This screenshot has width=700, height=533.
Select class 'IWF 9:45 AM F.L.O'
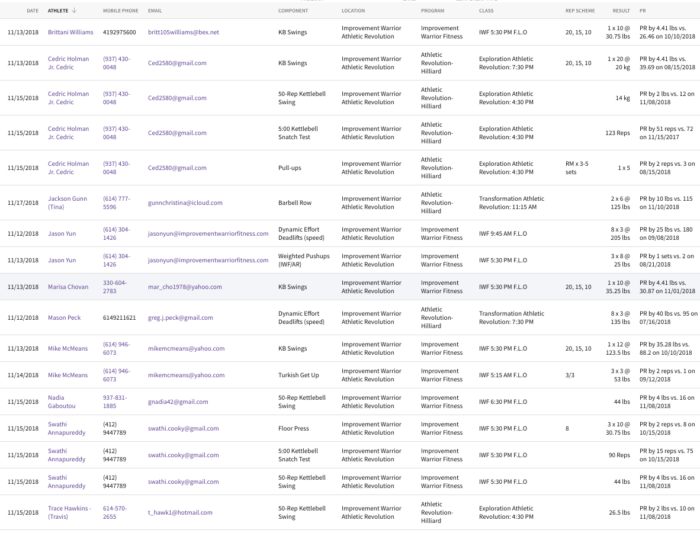coord(503,233)
